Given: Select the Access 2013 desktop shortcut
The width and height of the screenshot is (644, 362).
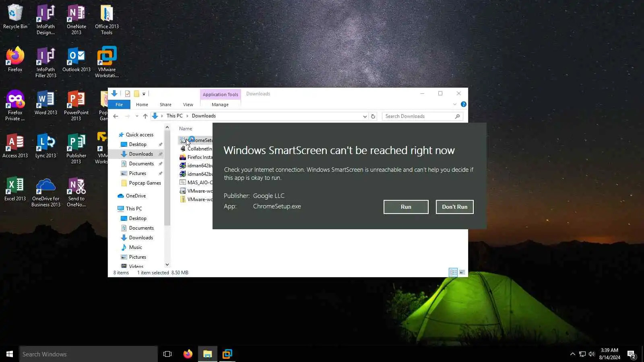Looking at the screenshot, I should pyautogui.click(x=15, y=146).
